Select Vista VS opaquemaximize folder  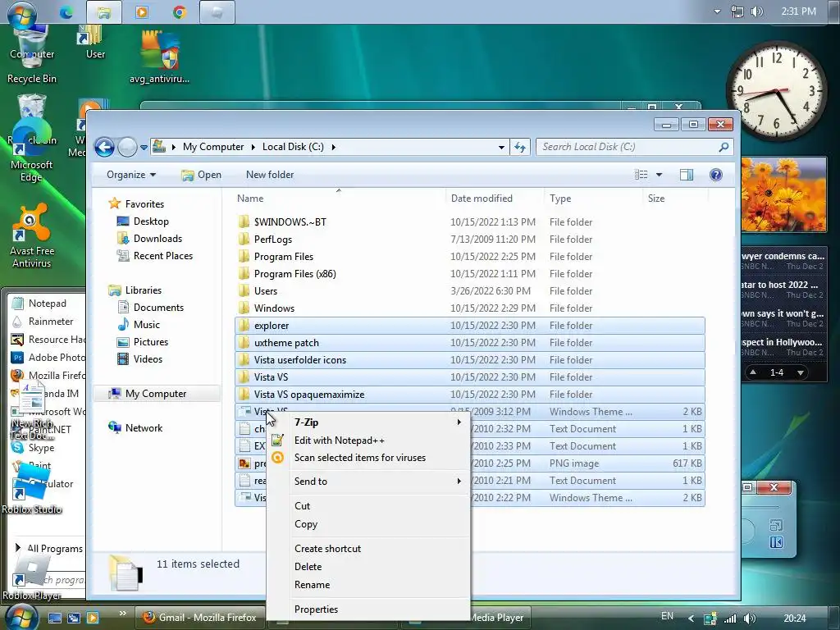click(x=469, y=395)
